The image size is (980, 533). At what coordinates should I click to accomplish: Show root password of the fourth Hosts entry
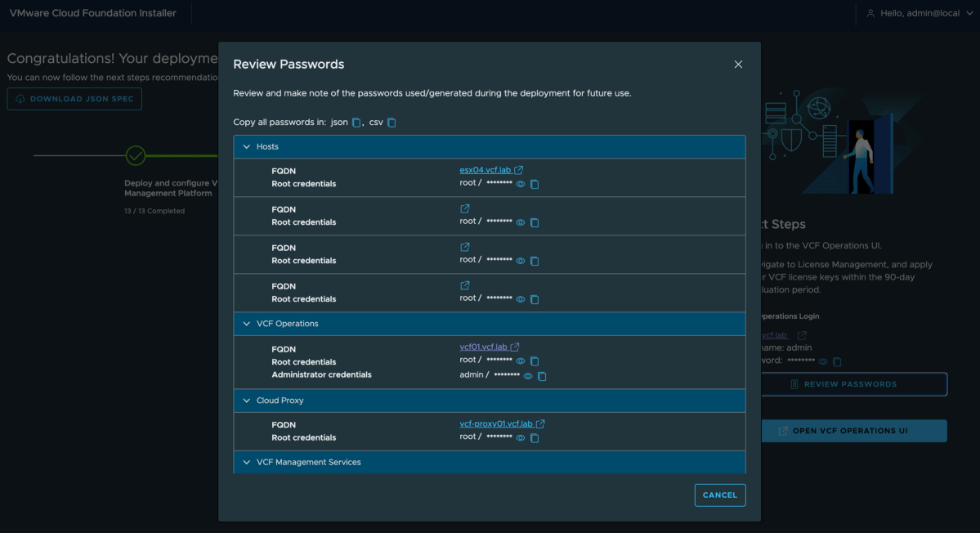(x=521, y=299)
